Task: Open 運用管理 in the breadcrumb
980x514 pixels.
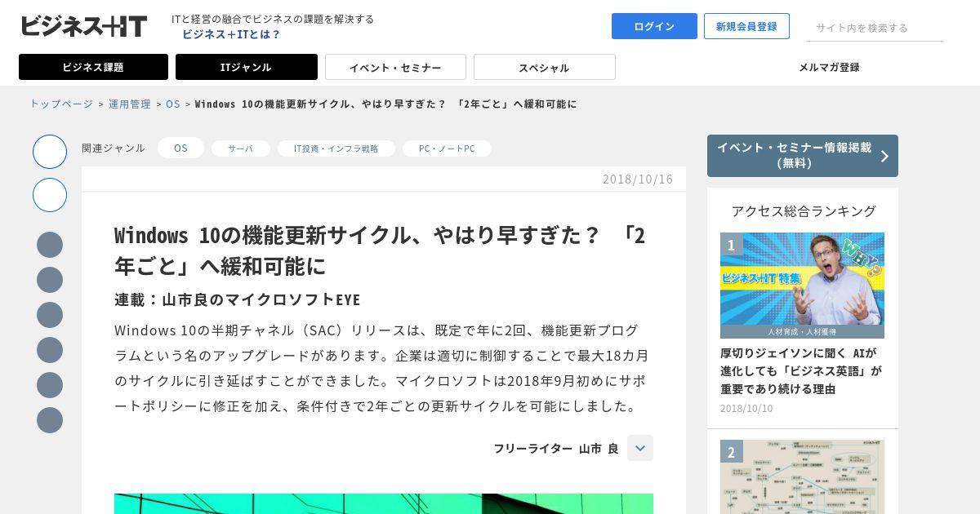Action: [130, 104]
